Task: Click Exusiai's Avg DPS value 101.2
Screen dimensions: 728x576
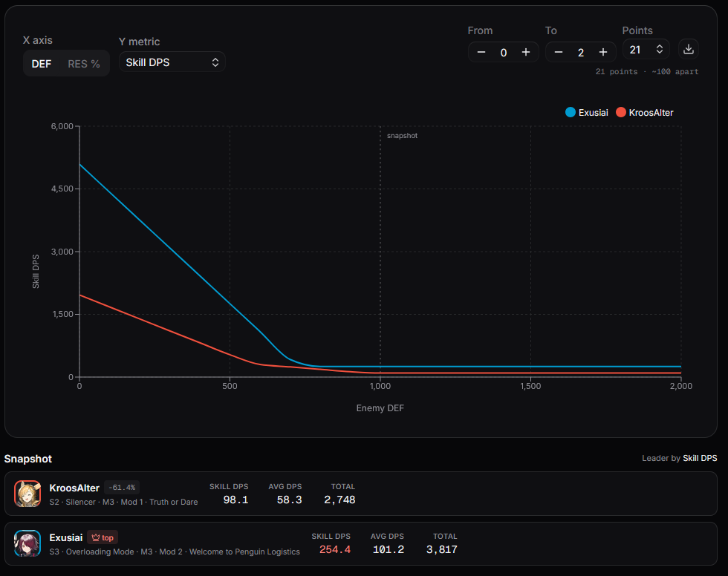Action: pyautogui.click(x=389, y=549)
